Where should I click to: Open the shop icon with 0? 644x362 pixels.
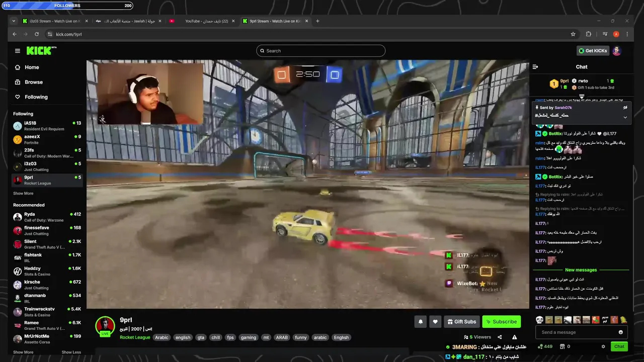[x=565, y=346]
